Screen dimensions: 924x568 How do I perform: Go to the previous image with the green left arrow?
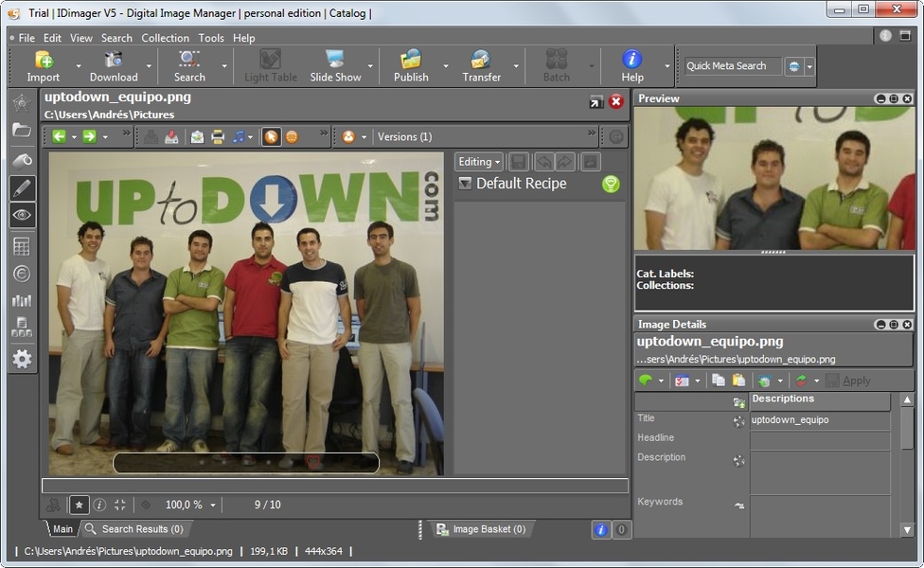pos(59,136)
